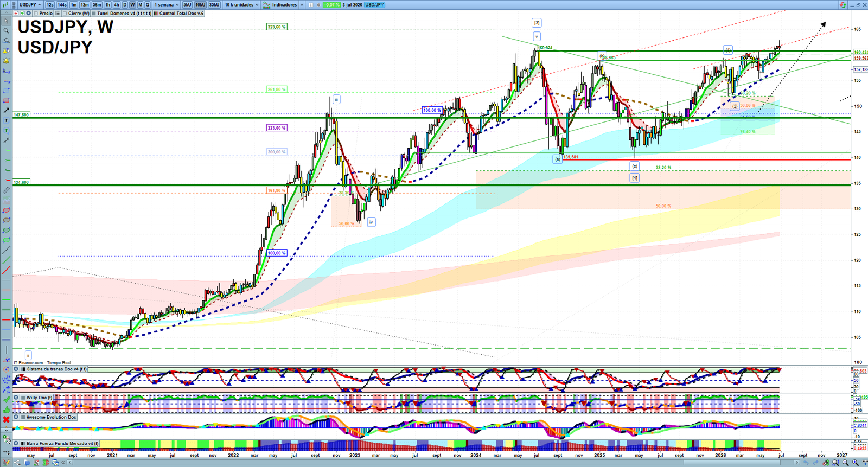The height and width of the screenshot is (467, 868).
Task: Select the two-point line segment tool
Action: click(6, 140)
